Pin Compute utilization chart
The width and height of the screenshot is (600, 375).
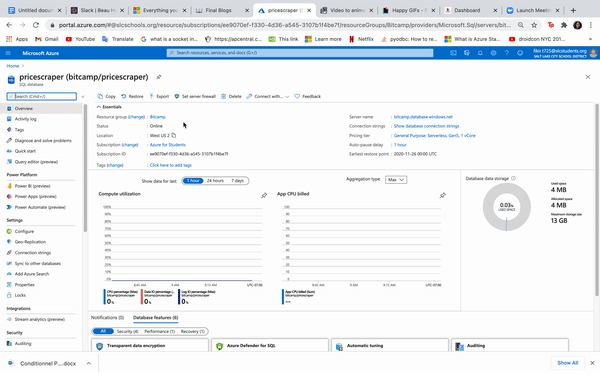pyautogui.click(x=264, y=196)
